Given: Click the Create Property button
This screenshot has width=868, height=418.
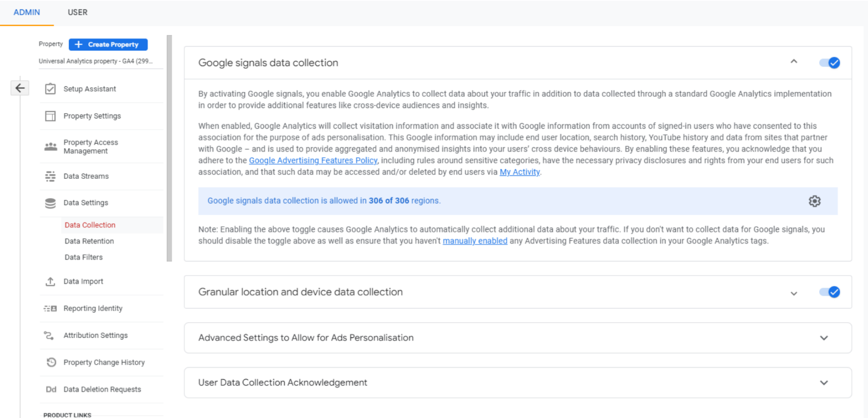Looking at the screenshot, I should [x=108, y=44].
